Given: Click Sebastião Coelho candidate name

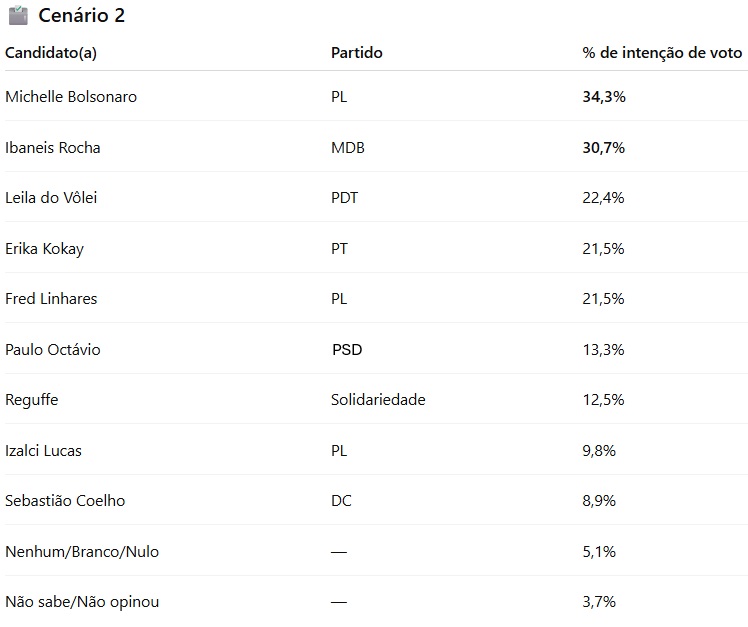Looking at the screenshot, I should point(65,501).
